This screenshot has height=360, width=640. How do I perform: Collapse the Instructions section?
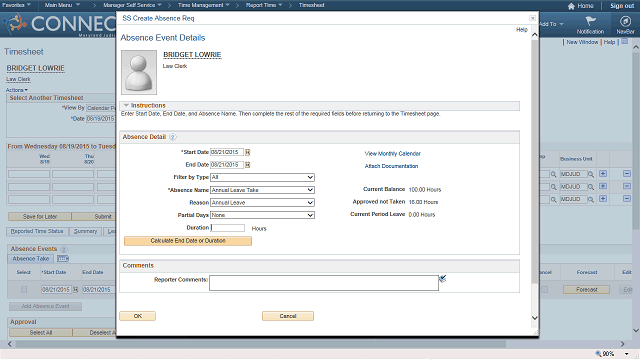(126, 105)
